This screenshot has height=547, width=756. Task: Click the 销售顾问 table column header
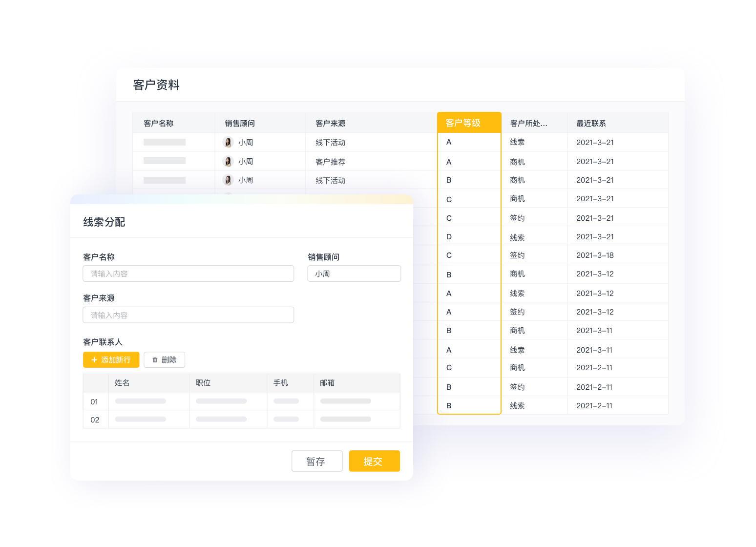(x=260, y=123)
